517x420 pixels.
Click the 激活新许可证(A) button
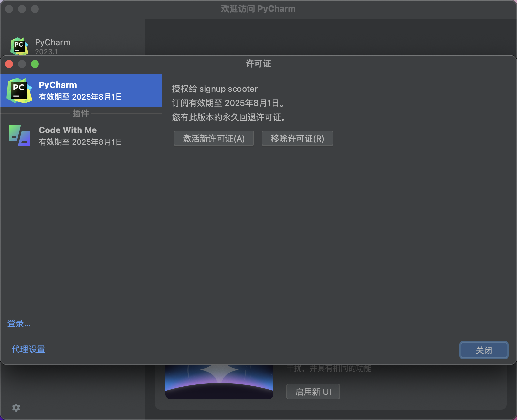coord(214,138)
